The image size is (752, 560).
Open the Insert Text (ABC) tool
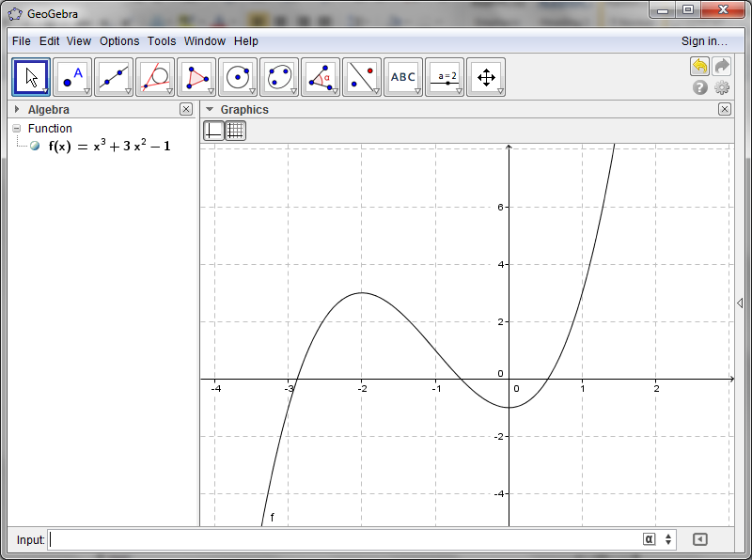click(403, 75)
